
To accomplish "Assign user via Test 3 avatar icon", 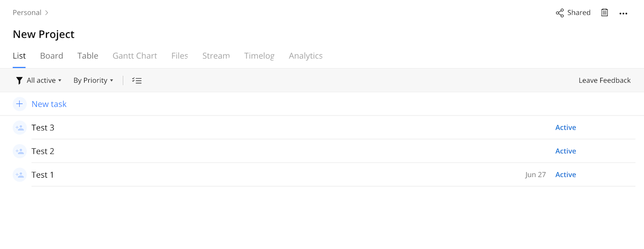I will [20, 127].
